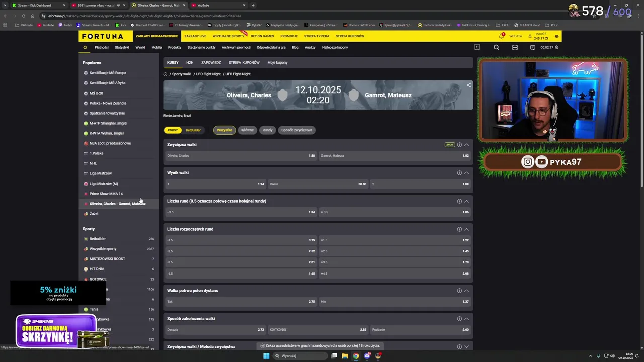Image resolution: width=644 pixels, height=362 pixels.
Task: Select the Główne filter chip
Action: pyautogui.click(x=248, y=130)
